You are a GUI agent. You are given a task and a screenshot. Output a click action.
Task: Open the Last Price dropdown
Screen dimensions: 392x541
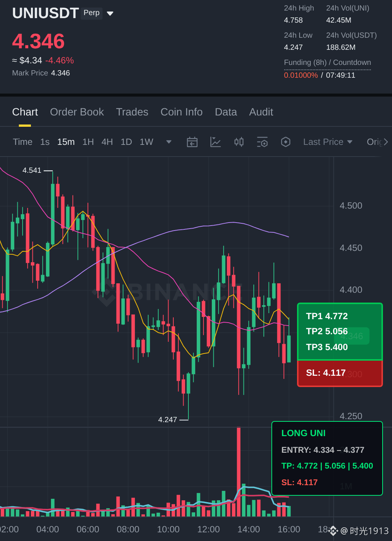pyautogui.click(x=328, y=142)
